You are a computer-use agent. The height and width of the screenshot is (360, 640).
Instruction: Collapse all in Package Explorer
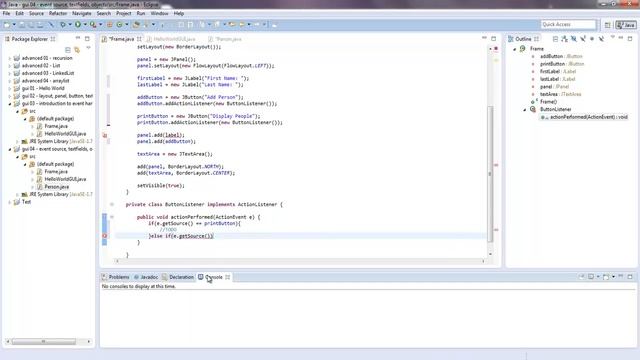(68, 50)
